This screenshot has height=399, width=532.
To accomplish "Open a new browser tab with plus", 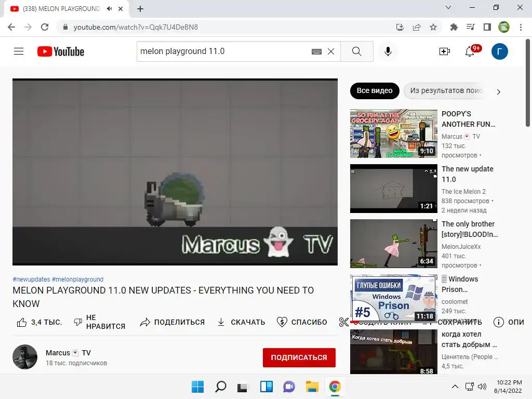I will [x=140, y=9].
